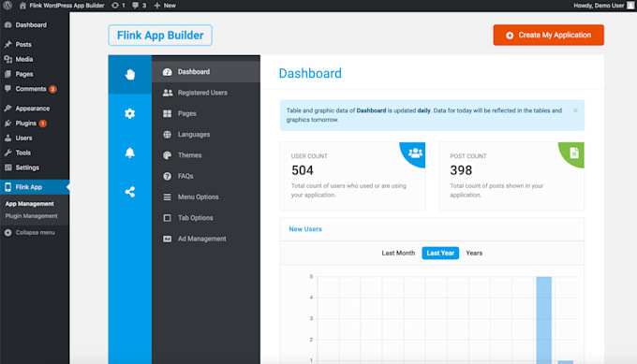Open Tab Options in the Flink menu

pos(206,218)
